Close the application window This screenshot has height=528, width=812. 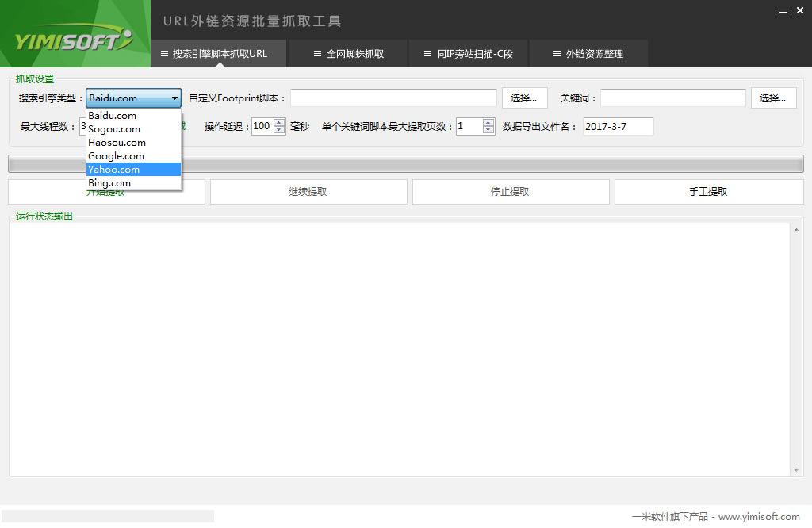pyautogui.click(x=799, y=10)
